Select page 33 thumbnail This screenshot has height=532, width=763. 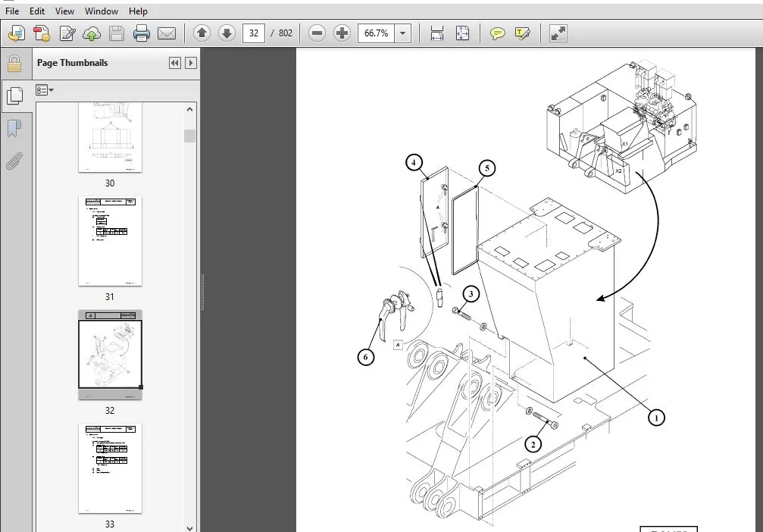[x=110, y=469]
